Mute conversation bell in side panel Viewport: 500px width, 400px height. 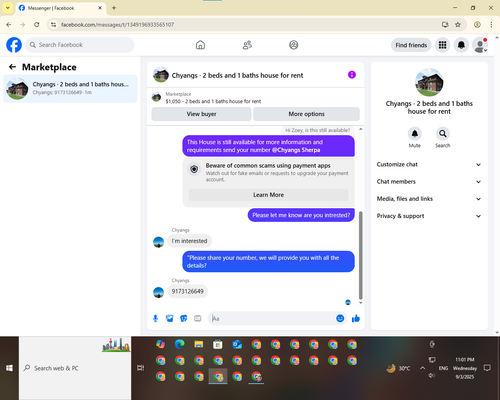coord(415,134)
